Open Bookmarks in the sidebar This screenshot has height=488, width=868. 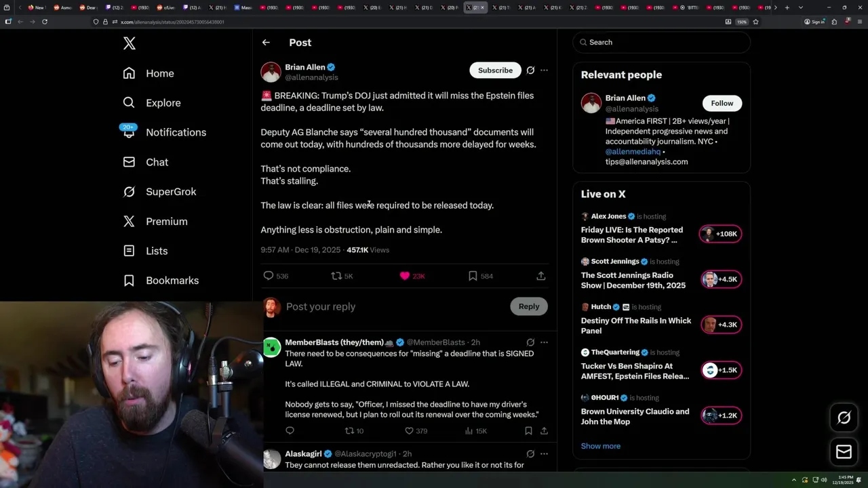pyautogui.click(x=161, y=281)
